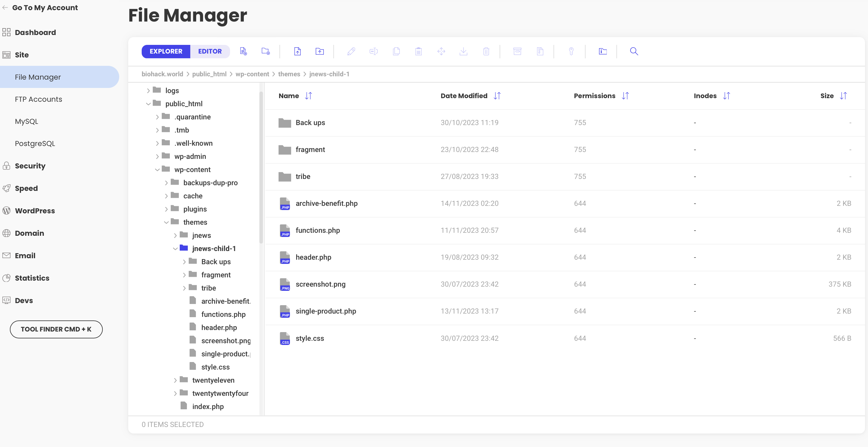The image size is (868, 447).
Task: Click the New File toolbar icon
Action: 243,51
